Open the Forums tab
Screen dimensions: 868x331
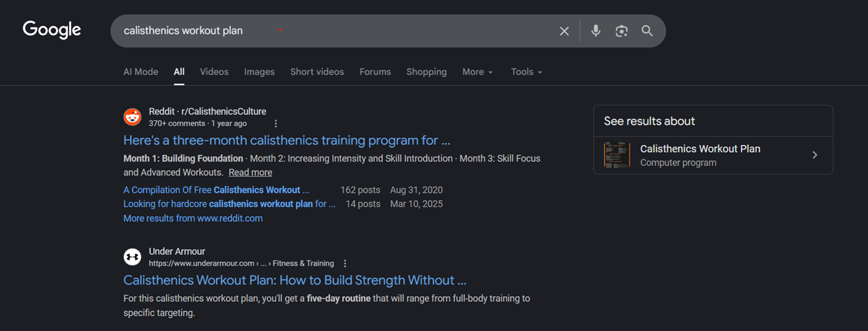point(375,72)
